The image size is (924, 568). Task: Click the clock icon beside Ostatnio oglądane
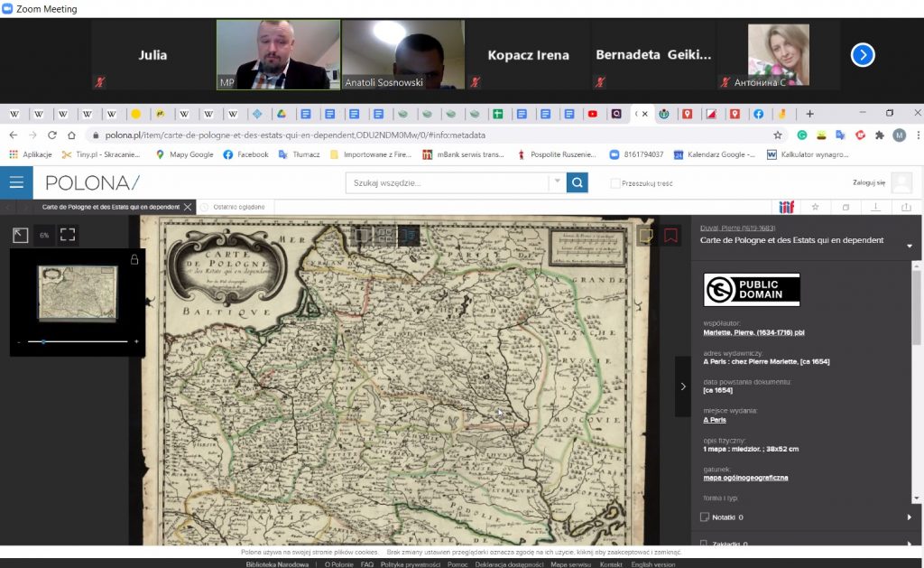coord(205,207)
